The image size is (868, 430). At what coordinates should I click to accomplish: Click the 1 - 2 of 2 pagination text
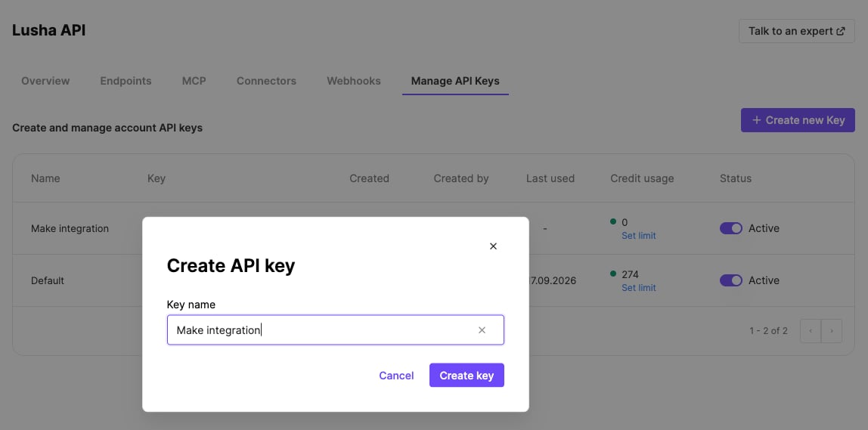tap(768, 331)
